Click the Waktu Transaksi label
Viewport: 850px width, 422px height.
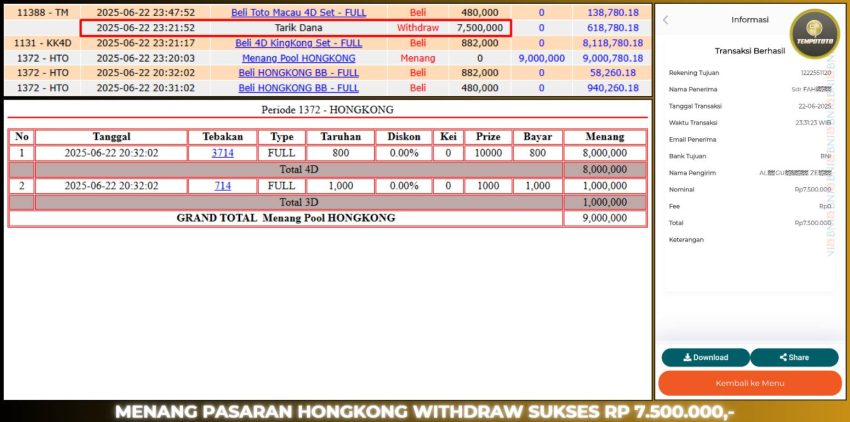[693, 123]
